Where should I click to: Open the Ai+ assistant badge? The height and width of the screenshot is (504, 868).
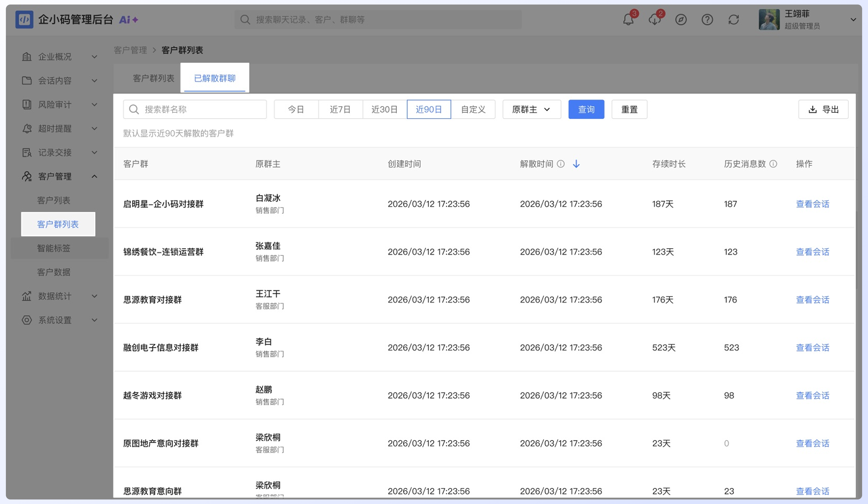pyautogui.click(x=128, y=20)
